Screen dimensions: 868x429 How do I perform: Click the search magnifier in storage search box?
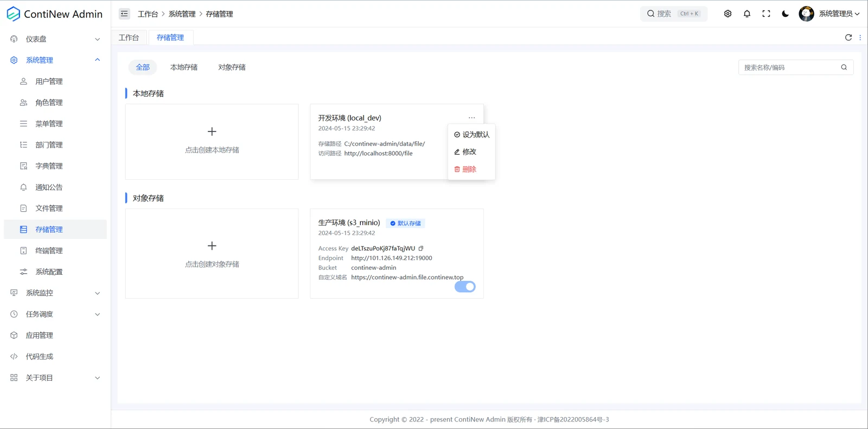tap(844, 67)
